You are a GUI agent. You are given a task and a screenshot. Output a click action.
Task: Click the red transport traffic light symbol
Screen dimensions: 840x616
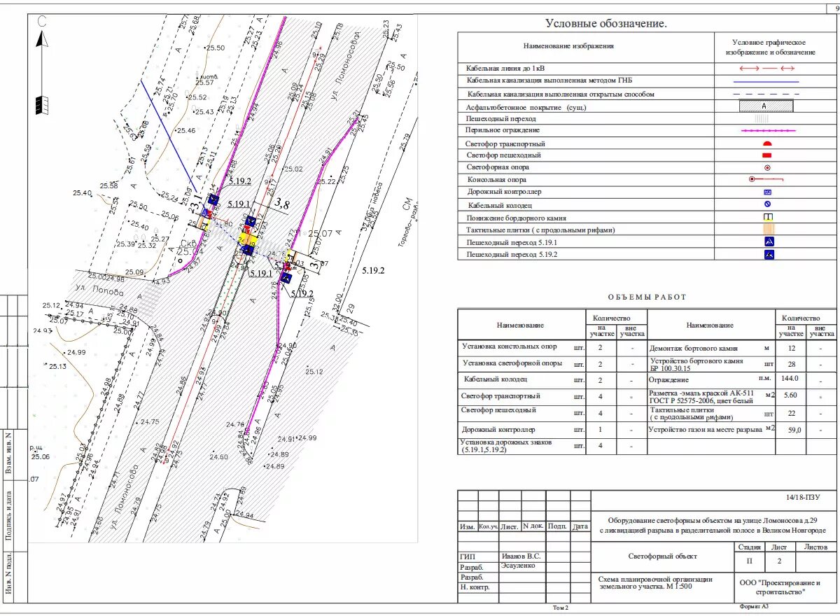pyautogui.click(x=767, y=143)
